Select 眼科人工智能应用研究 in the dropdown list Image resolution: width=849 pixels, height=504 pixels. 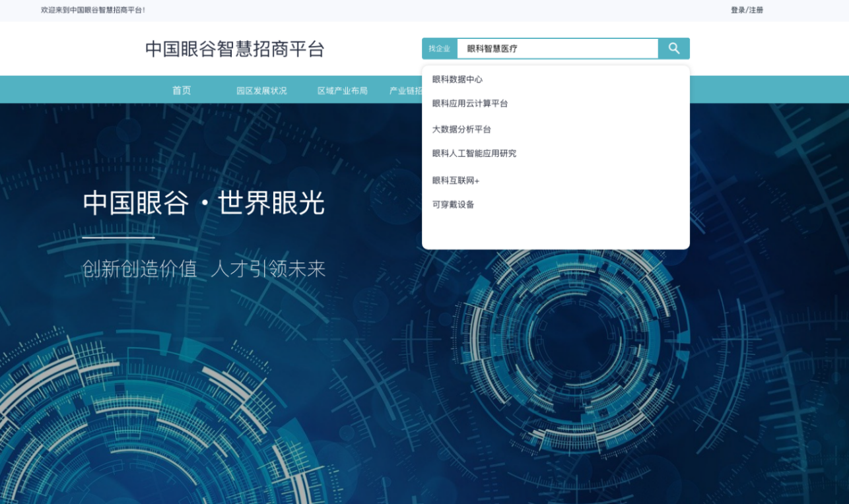pos(474,154)
